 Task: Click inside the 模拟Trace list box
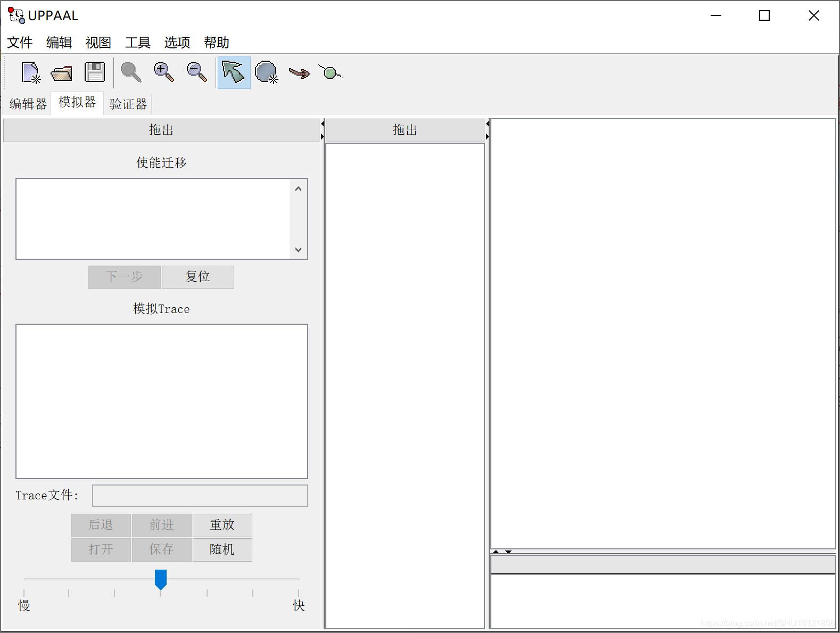point(162,401)
